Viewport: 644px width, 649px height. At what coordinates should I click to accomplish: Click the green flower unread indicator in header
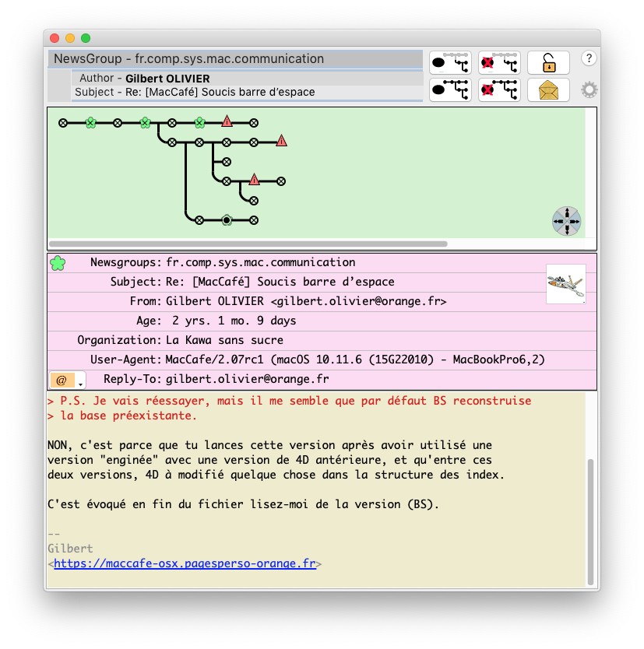58,262
